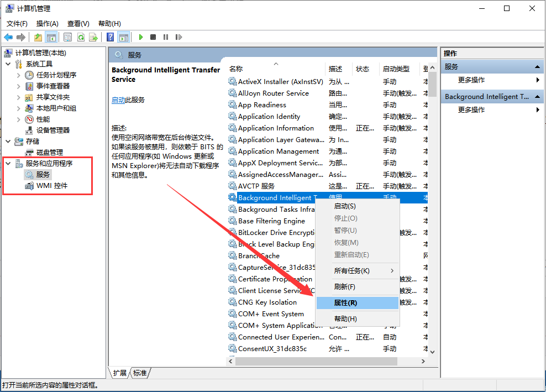Screen dimensions: 546x392
Task: Sort services by 启动类型 column header
Action: click(396, 69)
